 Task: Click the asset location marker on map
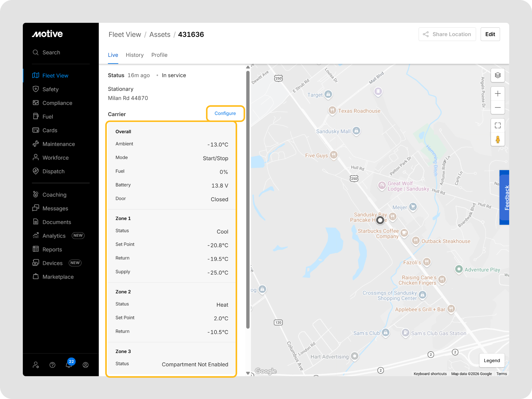point(380,220)
